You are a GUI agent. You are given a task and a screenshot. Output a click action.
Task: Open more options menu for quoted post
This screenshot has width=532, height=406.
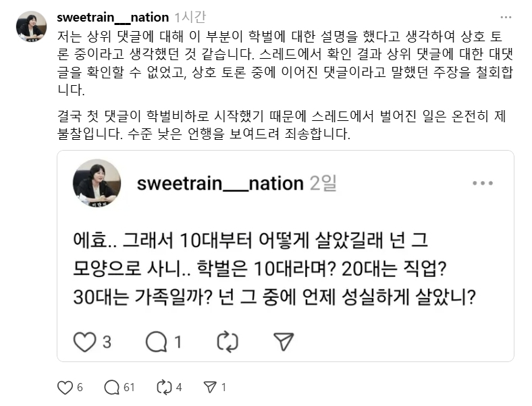click(x=482, y=183)
